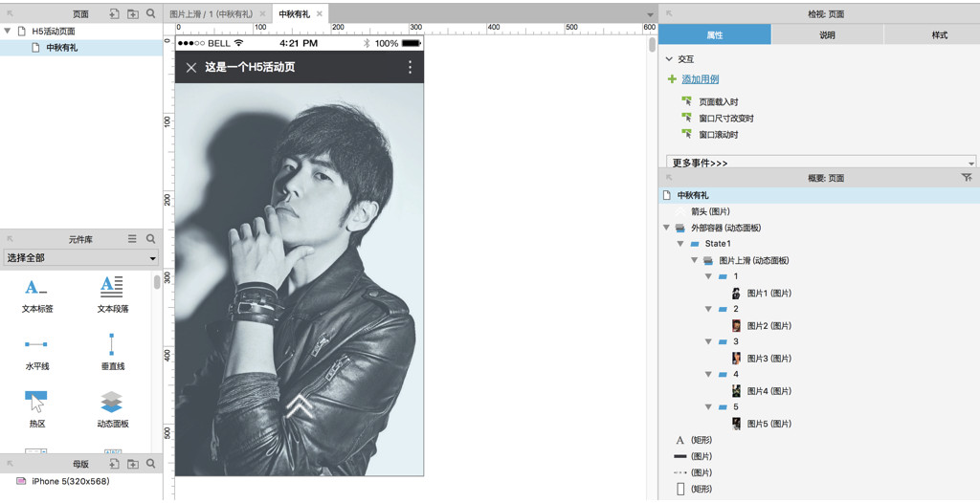Add a new page in Pages panel
Screen dimensions: 980x503
(x=114, y=14)
